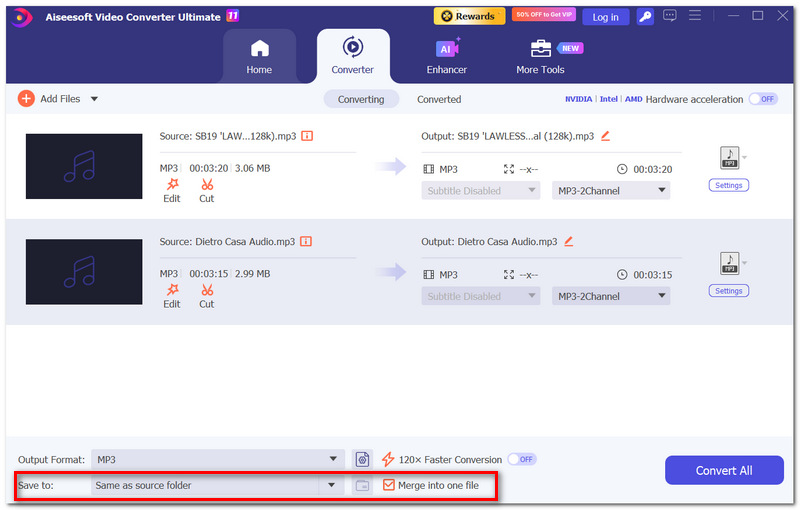800x510 pixels.
Task: Click the open output folder icon
Action: click(362, 486)
